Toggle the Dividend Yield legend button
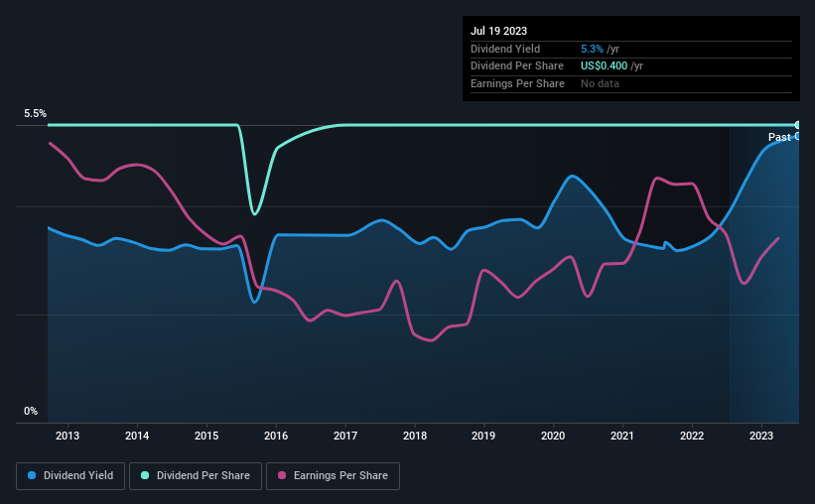Screen dimensions: 815x504 click(70, 476)
